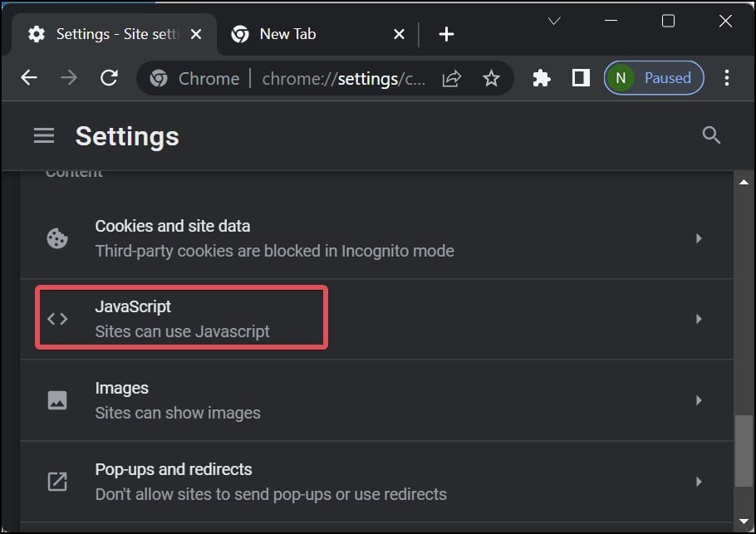756x534 pixels.
Task: Expand Pop-ups and redirects arrow
Action: point(699,482)
